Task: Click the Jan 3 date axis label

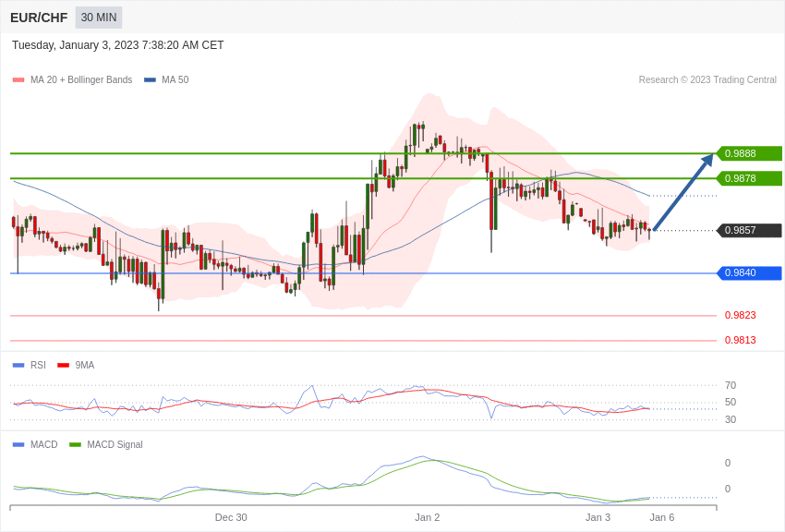Action: coord(598,517)
